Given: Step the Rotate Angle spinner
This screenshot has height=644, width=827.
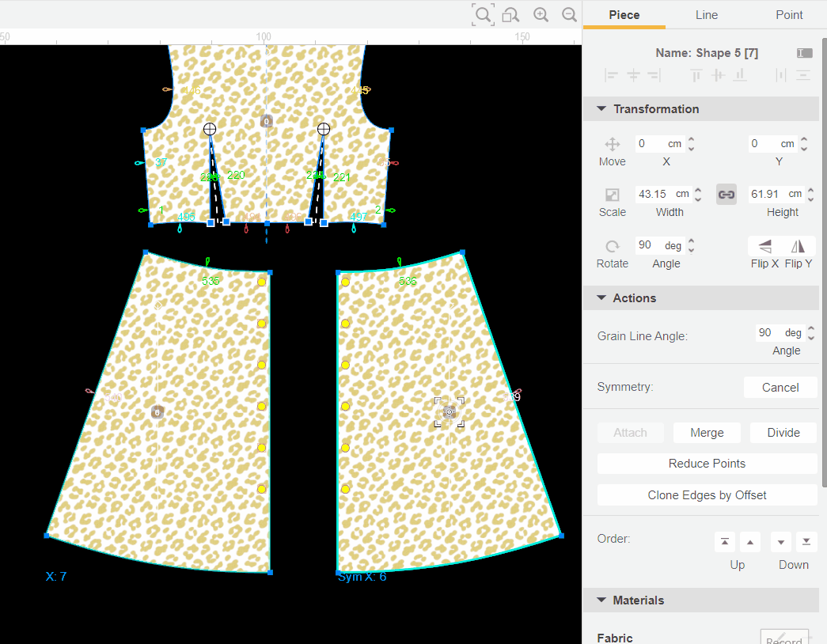Looking at the screenshot, I should click(692, 246).
